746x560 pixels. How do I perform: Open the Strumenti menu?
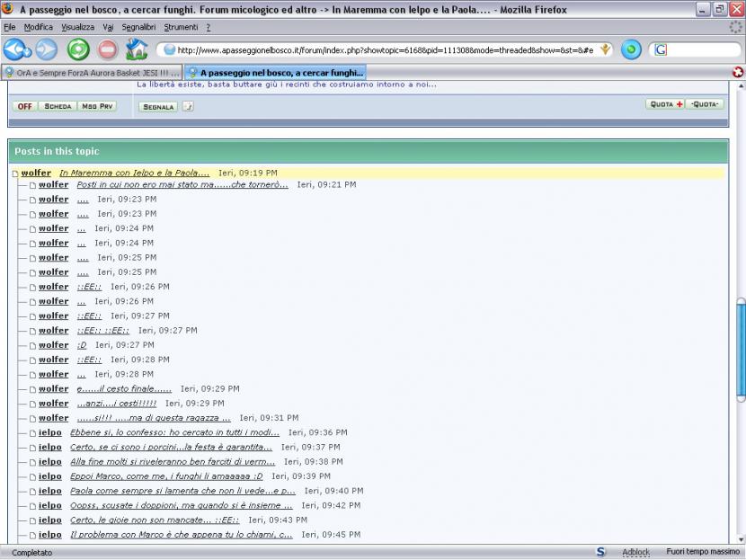tap(181, 27)
